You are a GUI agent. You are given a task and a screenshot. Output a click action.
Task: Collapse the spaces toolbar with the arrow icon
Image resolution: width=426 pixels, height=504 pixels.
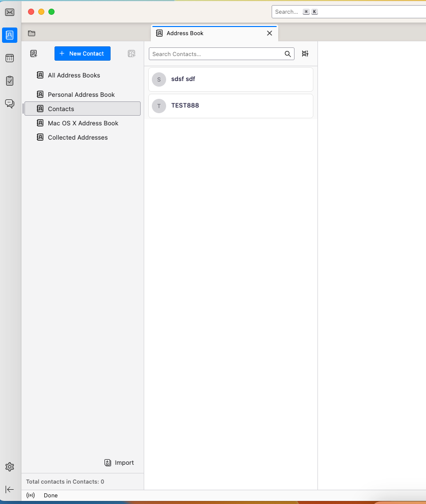[x=10, y=489]
